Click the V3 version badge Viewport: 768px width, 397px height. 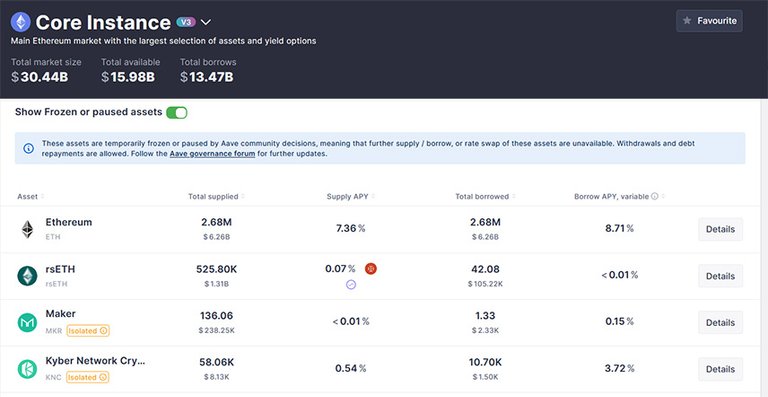186,22
